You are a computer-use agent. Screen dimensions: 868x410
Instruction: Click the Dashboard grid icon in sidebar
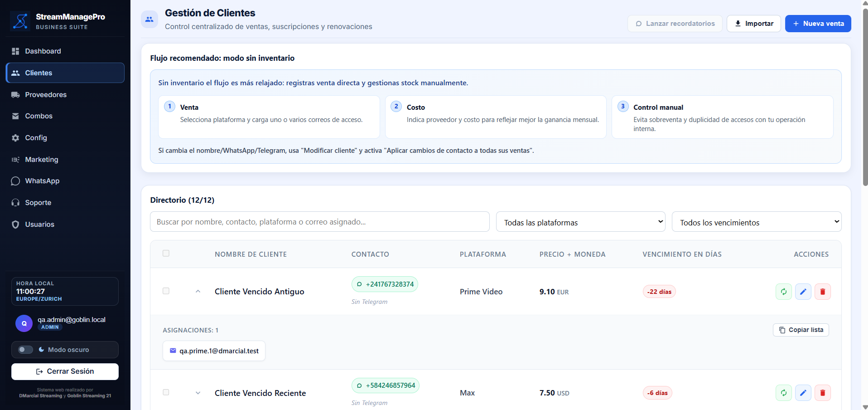click(x=15, y=51)
